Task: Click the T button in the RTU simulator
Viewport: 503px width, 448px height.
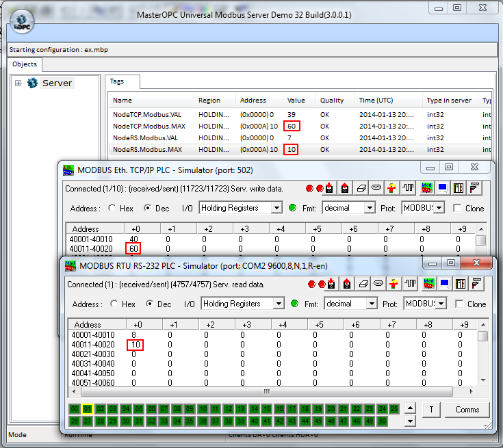Action: [x=431, y=410]
